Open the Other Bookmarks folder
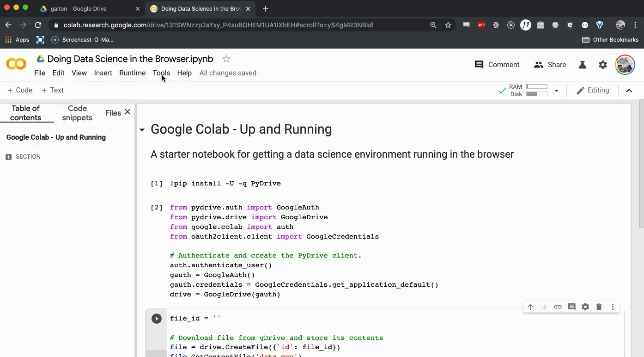This screenshot has height=357, width=644. [610, 40]
